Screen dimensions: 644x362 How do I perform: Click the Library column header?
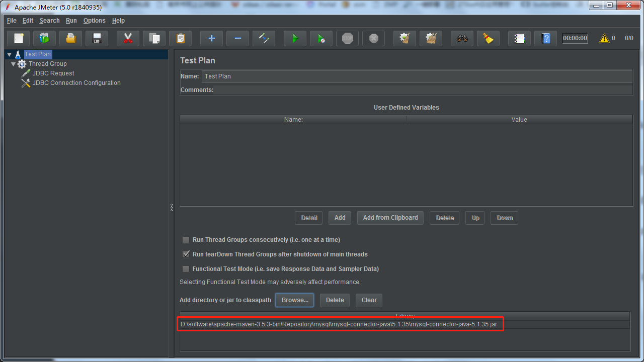[x=405, y=316]
